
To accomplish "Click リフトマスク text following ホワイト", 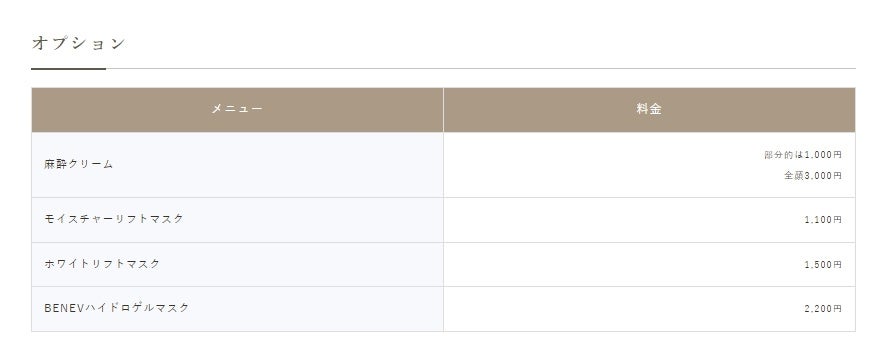I will point(126,264).
